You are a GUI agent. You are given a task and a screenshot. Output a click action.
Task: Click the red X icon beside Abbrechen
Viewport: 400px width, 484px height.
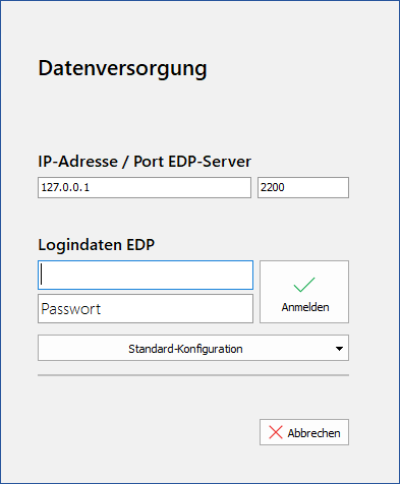click(276, 432)
